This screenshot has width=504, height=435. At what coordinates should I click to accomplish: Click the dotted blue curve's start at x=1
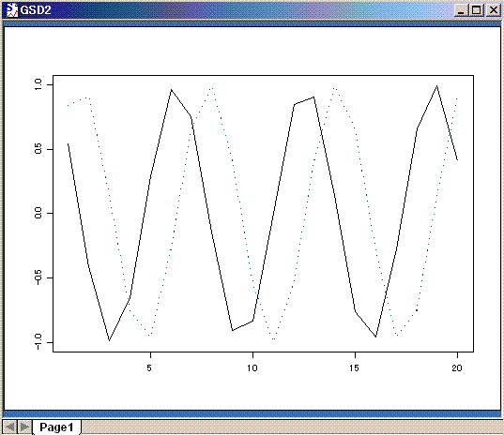click(69, 105)
